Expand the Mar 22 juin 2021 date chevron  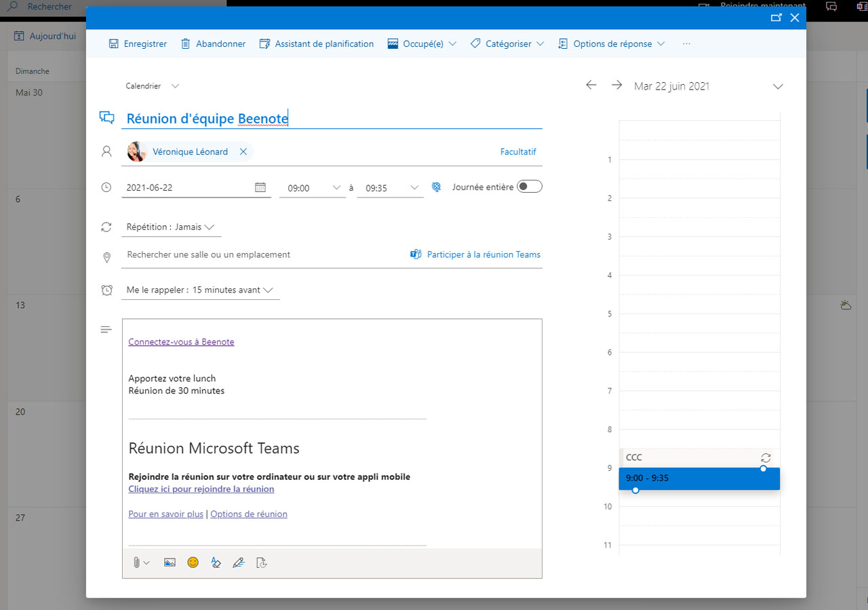778,86
